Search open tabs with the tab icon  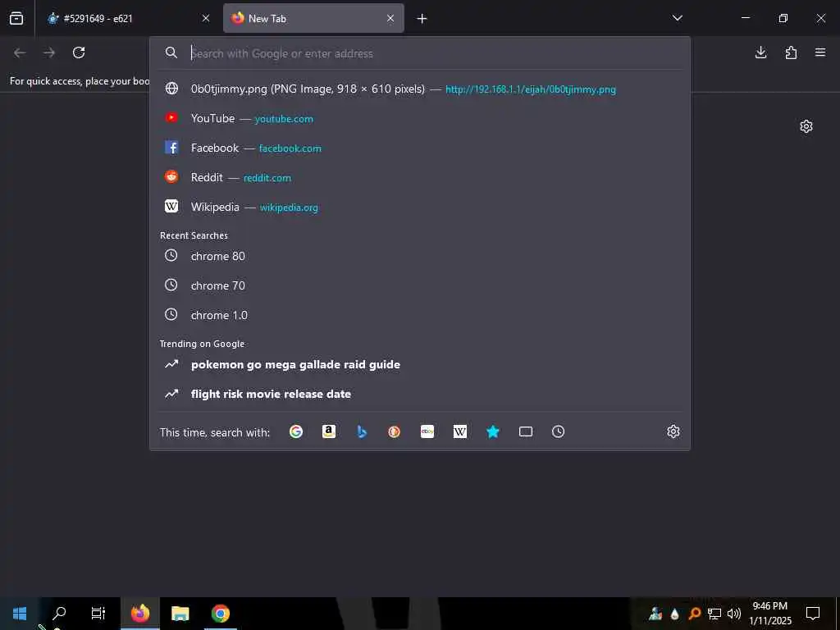(526, 431)
